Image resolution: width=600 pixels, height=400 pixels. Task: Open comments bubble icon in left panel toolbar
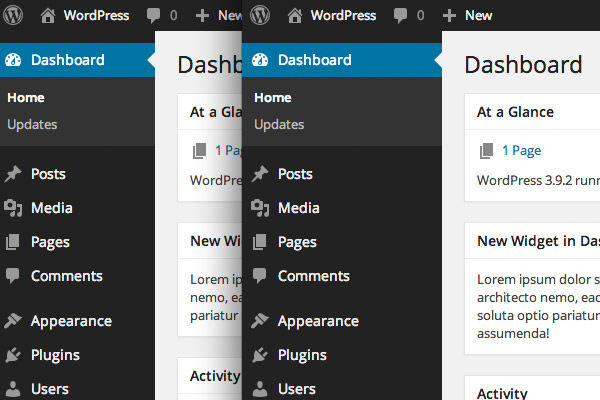(x=153, y=16)
